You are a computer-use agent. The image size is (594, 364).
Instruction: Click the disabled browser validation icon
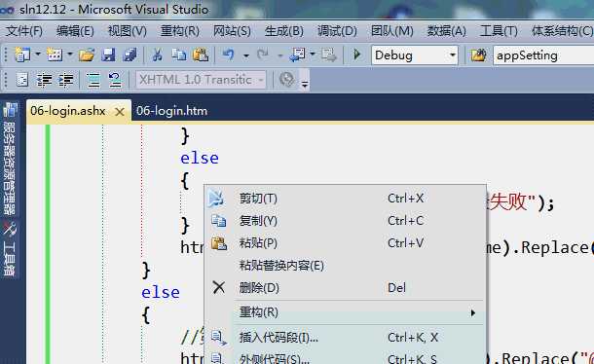[286, 80]
